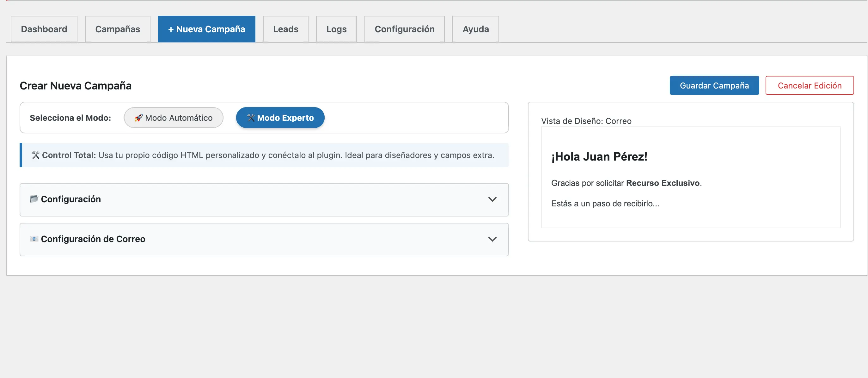The width and height of the screenshot is (868, 378).
Task: Navigate to the Ayuda section
Action: 475,29
